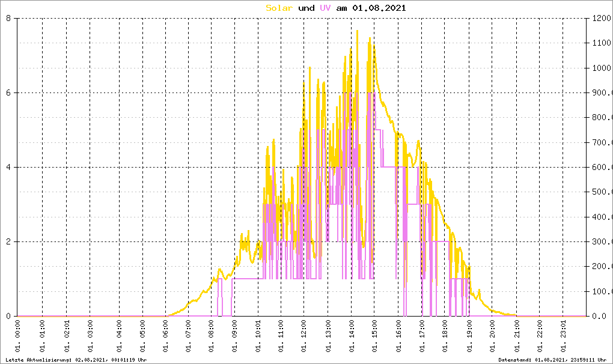Click the UV axis label '4'

(x=8, y=167)
